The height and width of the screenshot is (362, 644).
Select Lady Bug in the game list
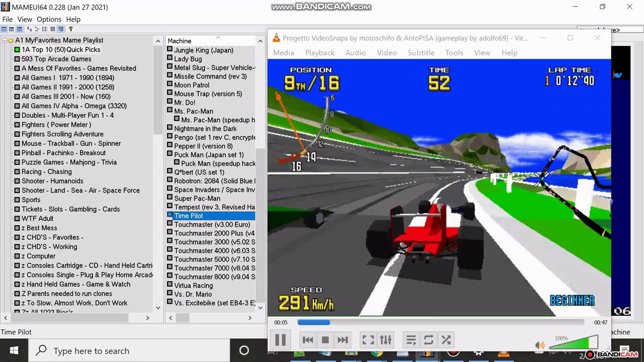tap(188, 59)
